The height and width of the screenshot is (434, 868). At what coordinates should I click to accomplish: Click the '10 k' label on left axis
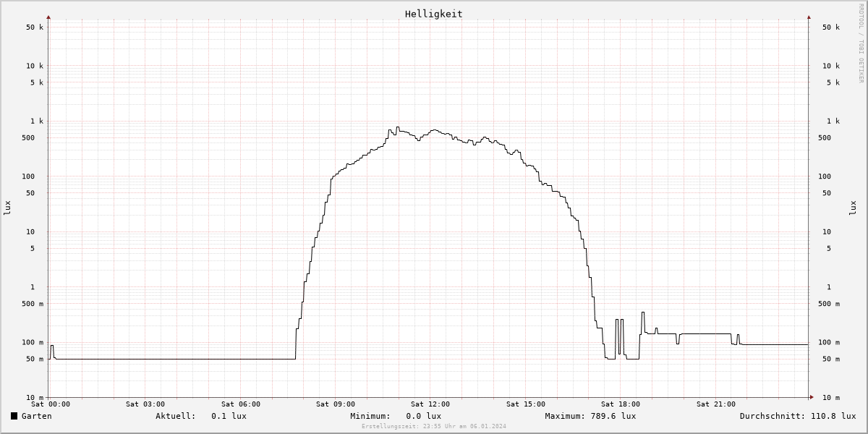tap(35, 66)
